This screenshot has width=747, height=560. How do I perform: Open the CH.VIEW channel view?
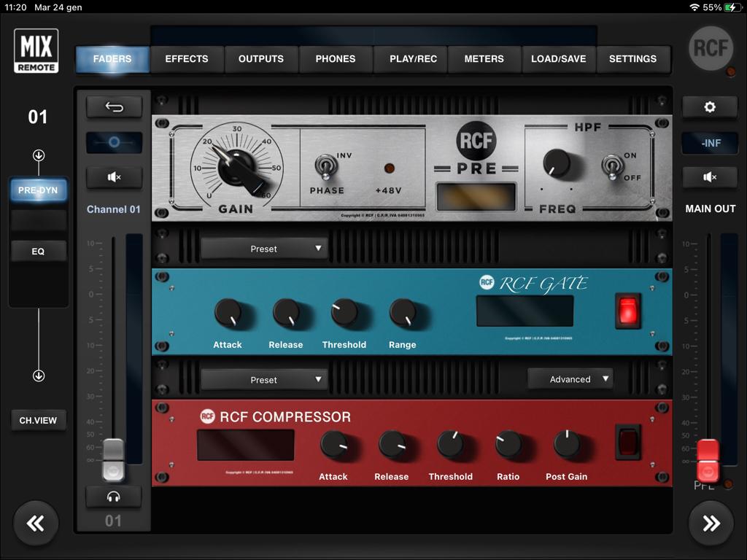point(38,421)
